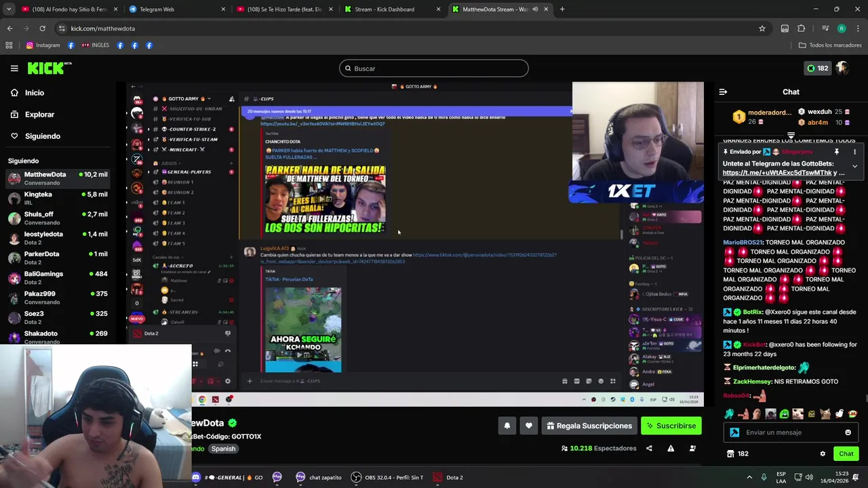Click the microphone tray icon
This screenshot has height=488, width=868.
click(x=764, y=477)
